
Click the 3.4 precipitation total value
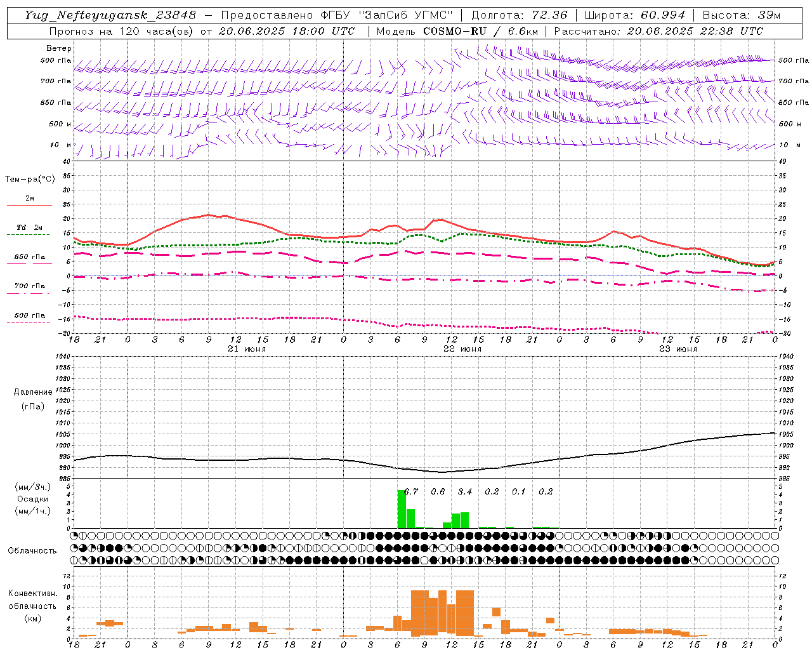point(465,492)
